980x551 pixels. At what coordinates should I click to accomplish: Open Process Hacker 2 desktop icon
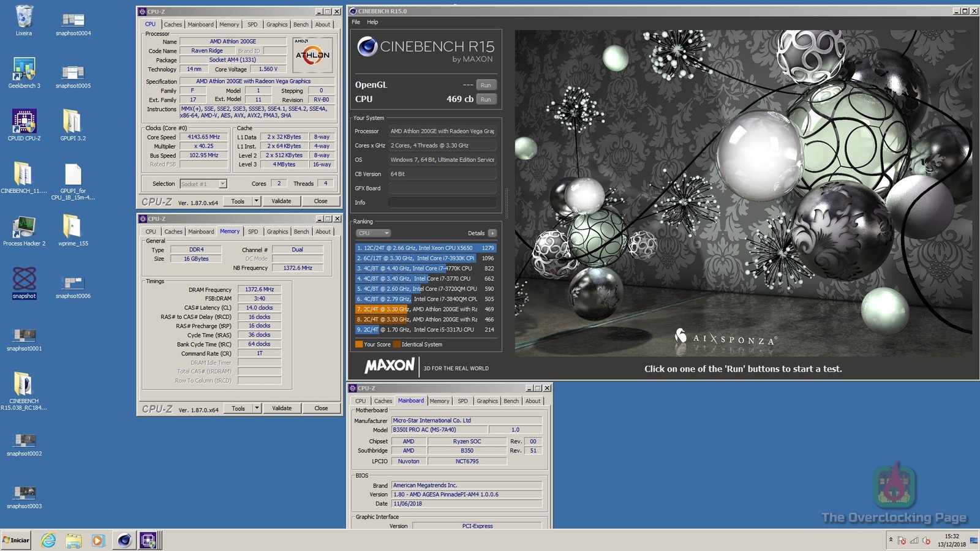click(24, 227)
